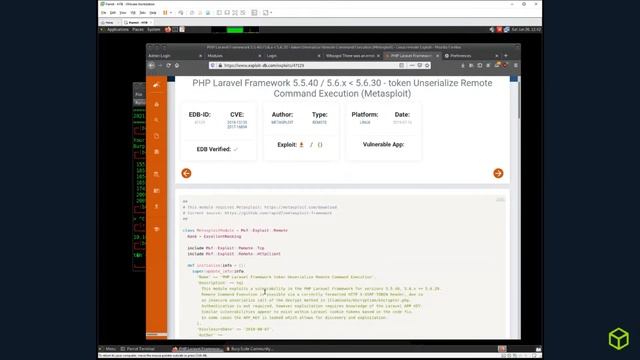The width and height of the screenshot is (640, 360).
Task: Open VMware View menu
Action: click(x=122, y=13)
